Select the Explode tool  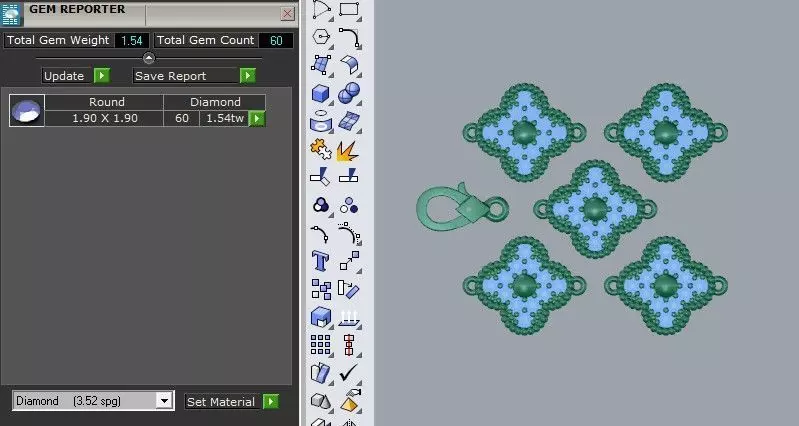point(349,150)
